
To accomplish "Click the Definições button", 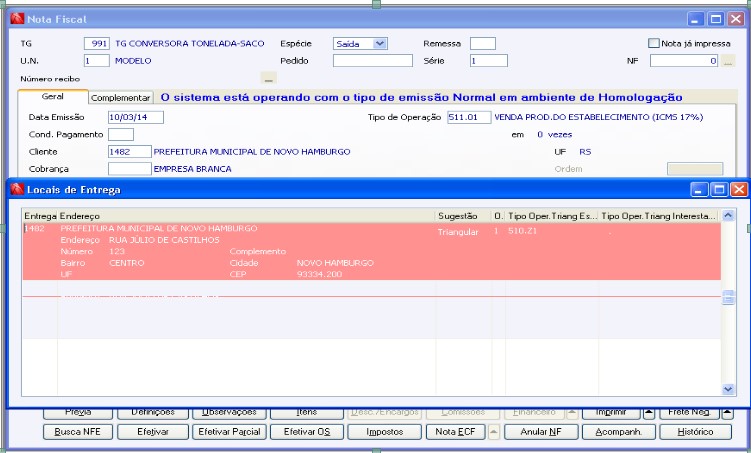I will pos(153,413).
